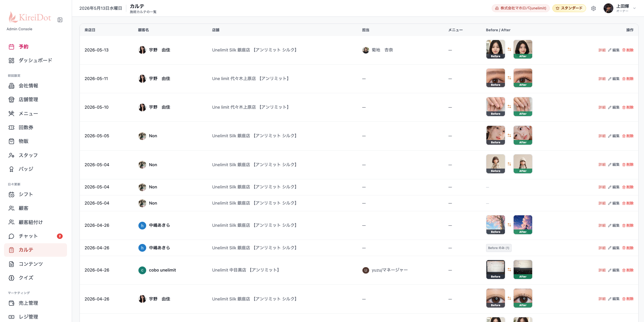The image size is (644, 322).
Task: Click the メニュー scissors icon
Action: 11,114
